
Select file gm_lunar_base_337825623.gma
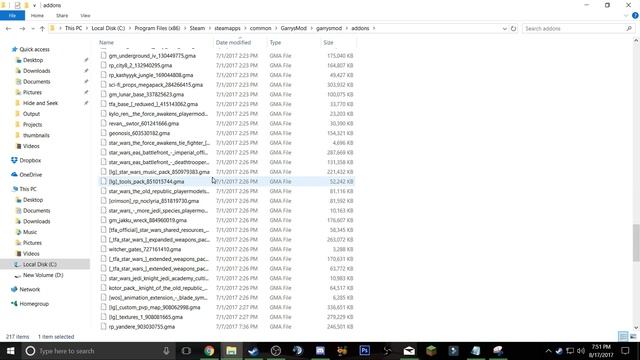click(x=146, y=94)
